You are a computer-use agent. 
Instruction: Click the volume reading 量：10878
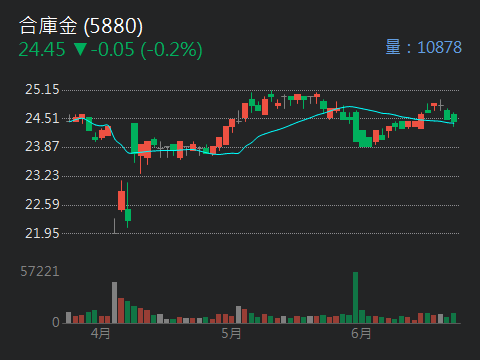pyautogui.click(x=424, y=47)
